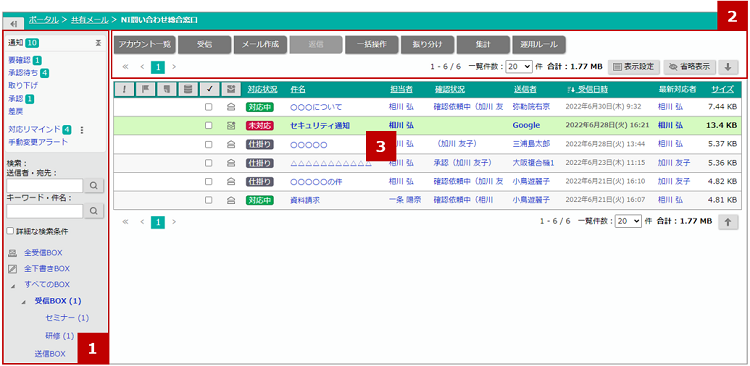Click the mail status column header icon
750x366 pixels.
click(231, 89)
